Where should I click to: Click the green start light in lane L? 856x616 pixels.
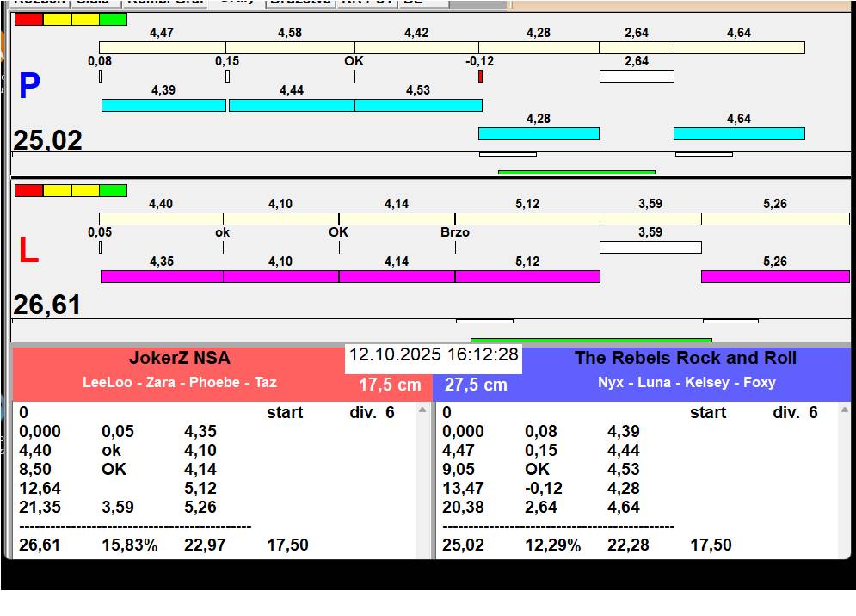pos(113,190)
